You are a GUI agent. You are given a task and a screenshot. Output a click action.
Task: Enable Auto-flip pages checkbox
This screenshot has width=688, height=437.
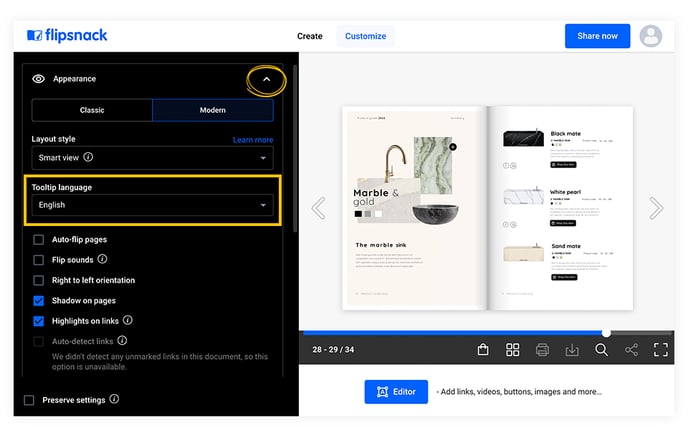click(x=39, y=240)
